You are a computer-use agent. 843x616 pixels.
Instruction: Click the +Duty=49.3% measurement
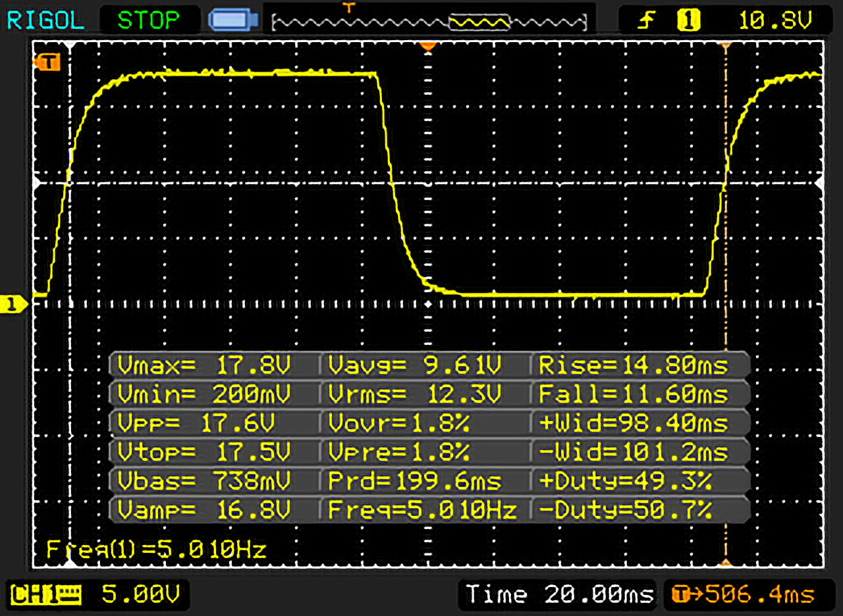tap(626, 480)
